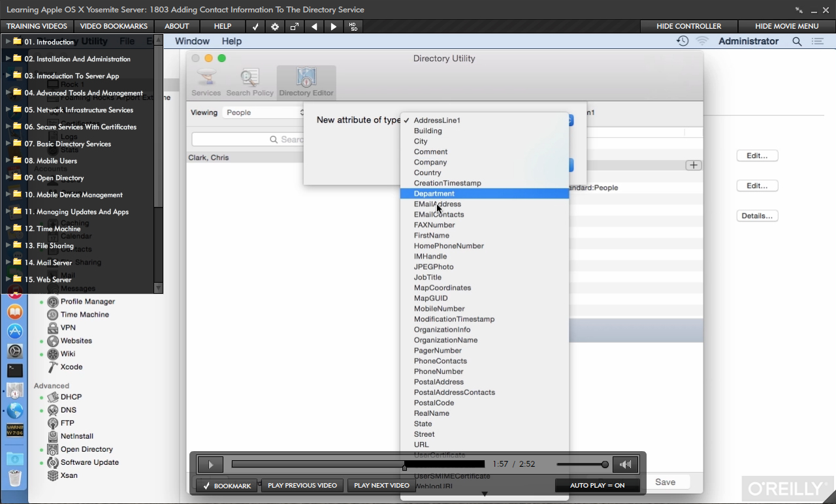Select JobTitle in attribute list
This screenshot has width=836, height=504.
pyautogui.click(x=485, y=277)
